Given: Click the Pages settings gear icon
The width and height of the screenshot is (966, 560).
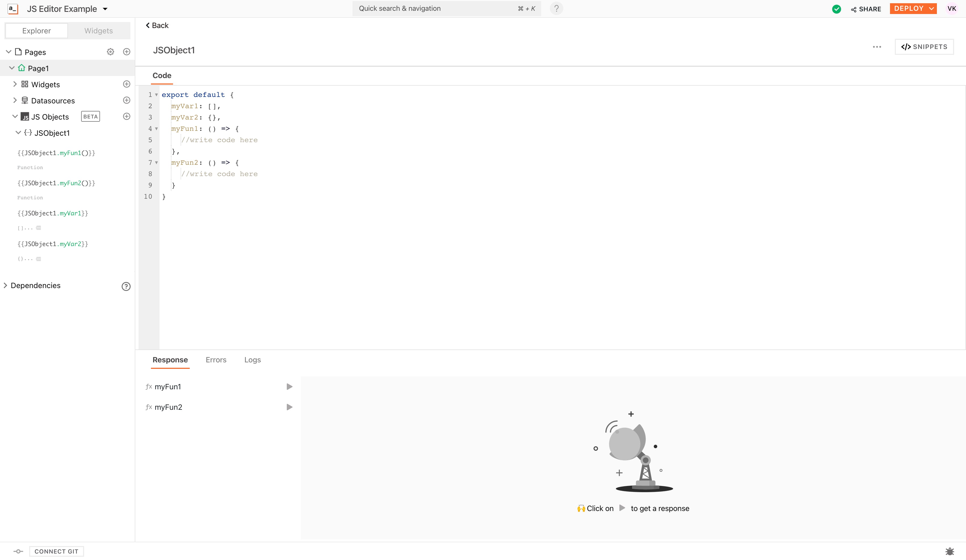Looking at the screenshot, I should click(111, 52).
